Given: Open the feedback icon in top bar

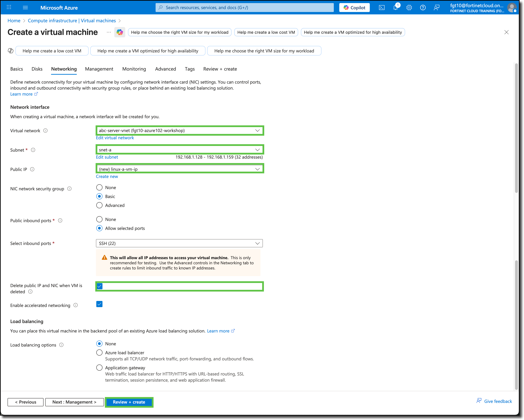Looking at the screenshot, I should [436, 8].
